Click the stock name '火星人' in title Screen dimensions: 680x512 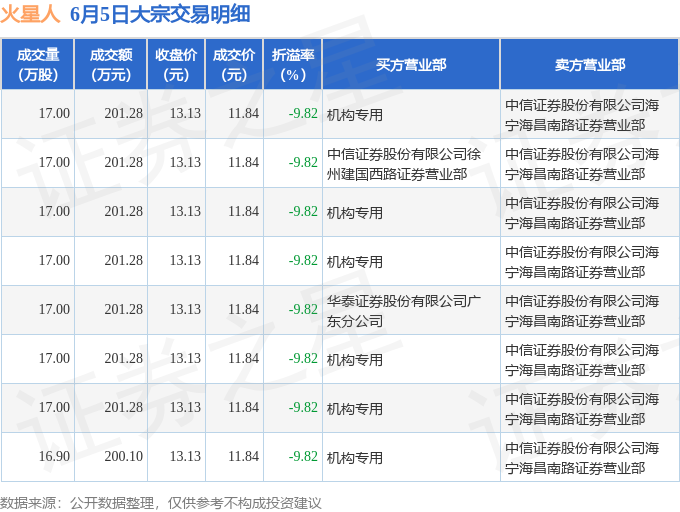click(30, 14)
